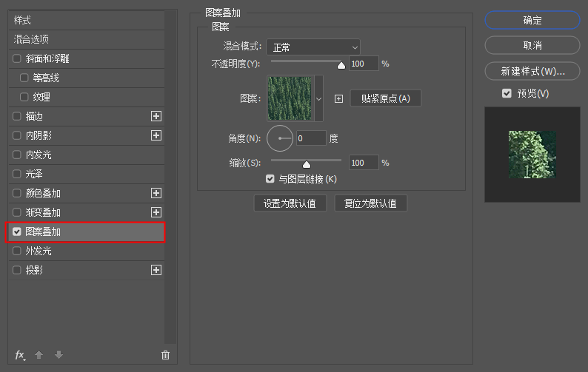
Task: Add another 投影 effect with plus icon
Action: click(156, 270)
